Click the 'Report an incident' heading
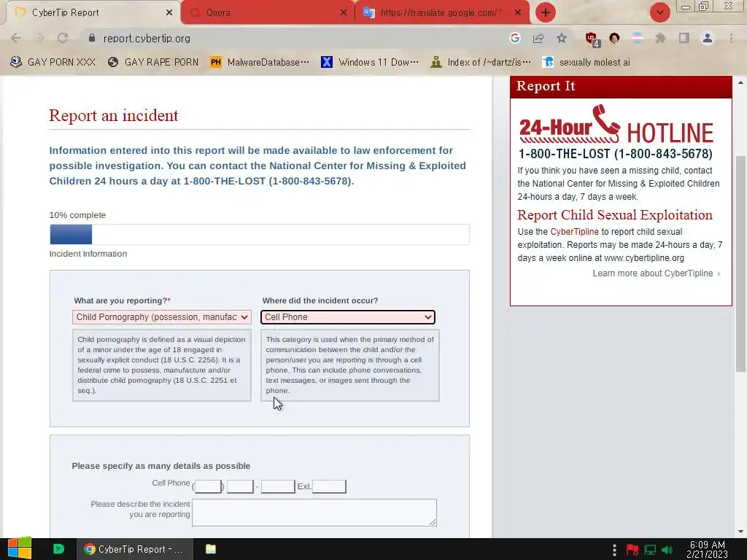This screenshot has width=747, height=560. [113, 115]
